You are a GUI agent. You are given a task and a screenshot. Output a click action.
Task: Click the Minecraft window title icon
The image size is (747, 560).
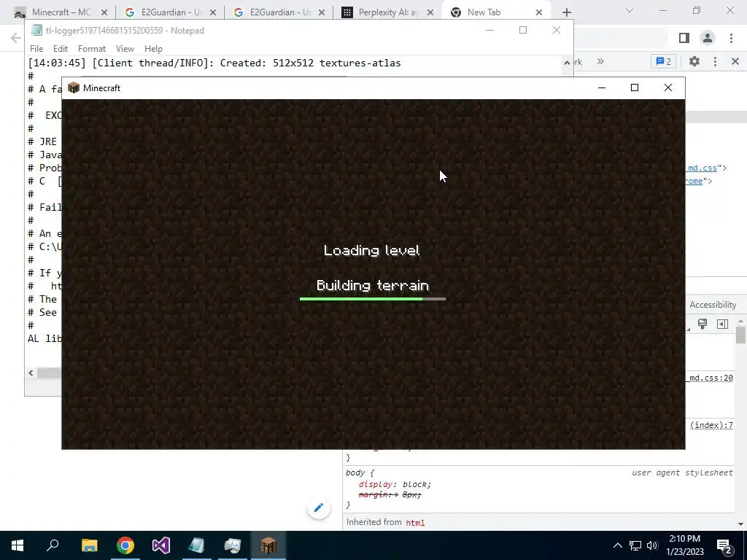(x=74, y=87)
